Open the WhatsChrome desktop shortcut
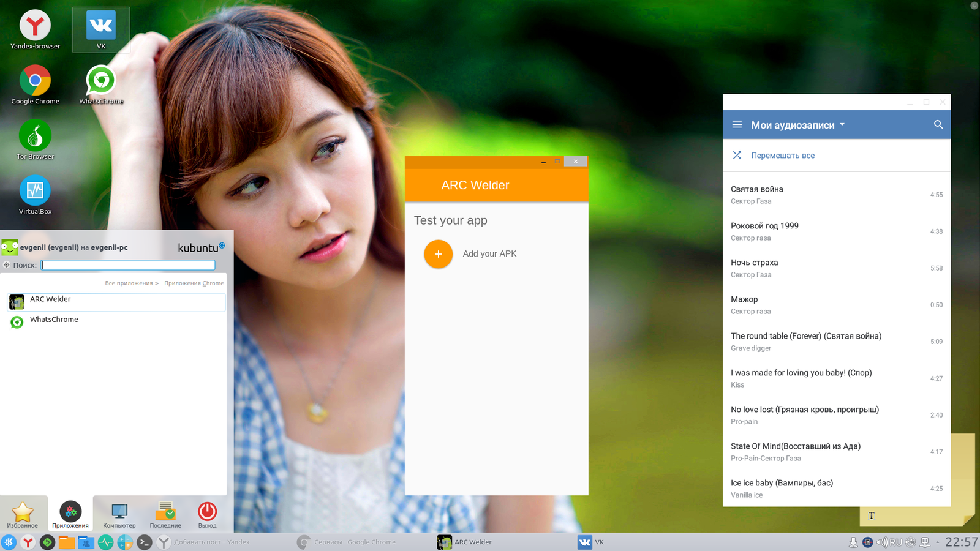 [101, 84]
